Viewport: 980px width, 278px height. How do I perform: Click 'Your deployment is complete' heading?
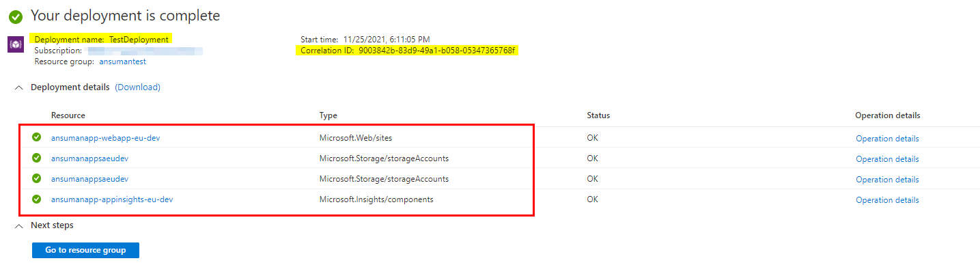[126, 15]
